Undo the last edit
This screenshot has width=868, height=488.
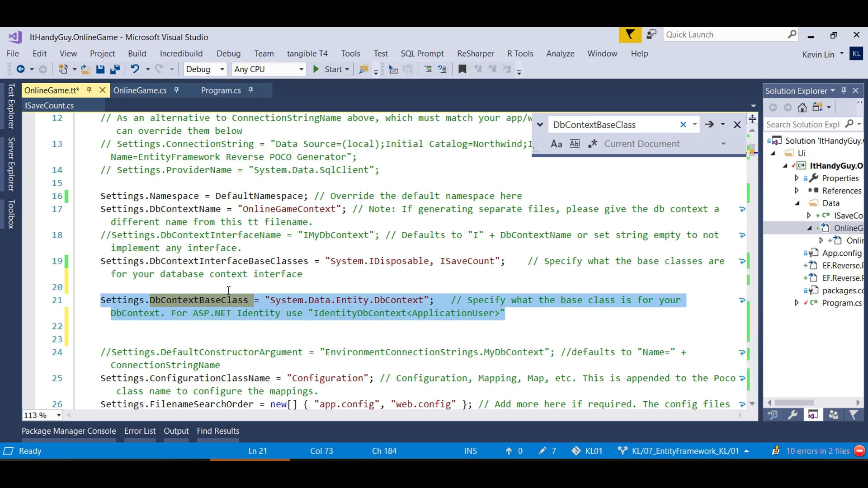pyautogui.click(x=135, y=69)
